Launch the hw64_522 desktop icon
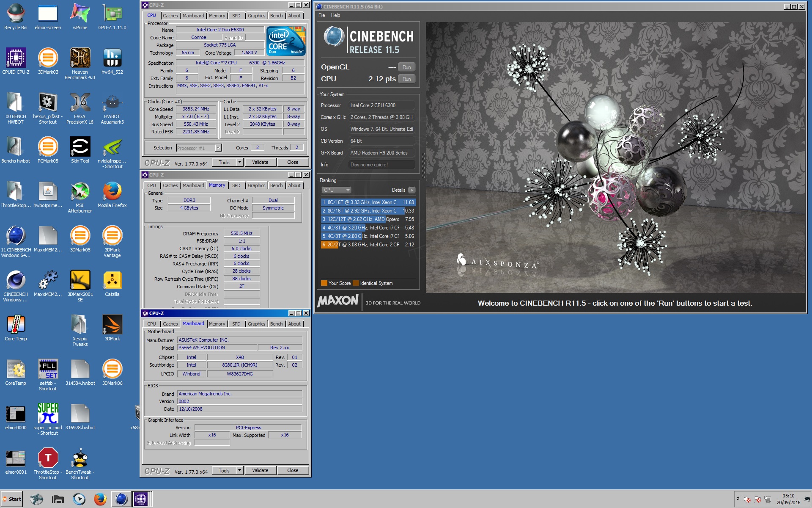The image size is (812, 508). tap(112, 61)
